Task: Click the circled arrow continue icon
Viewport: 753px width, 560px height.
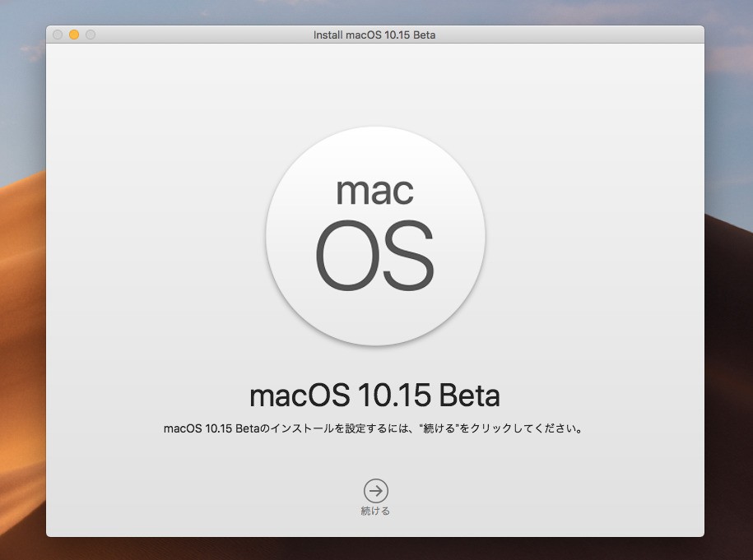Action: point(375,490)
